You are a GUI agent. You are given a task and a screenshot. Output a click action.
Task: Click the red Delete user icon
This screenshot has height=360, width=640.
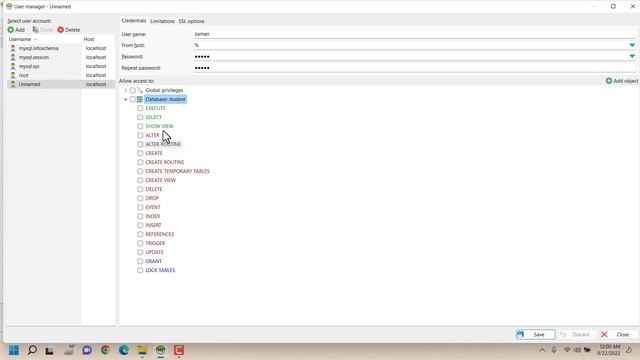tap(60, 30)
